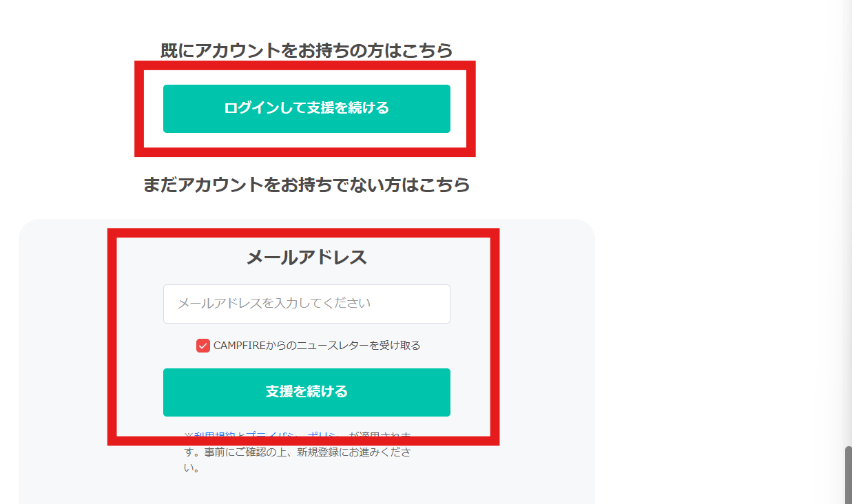
Task: Select the 既にアカウントをお持ちの方はこちら heading
Action: 306,50
